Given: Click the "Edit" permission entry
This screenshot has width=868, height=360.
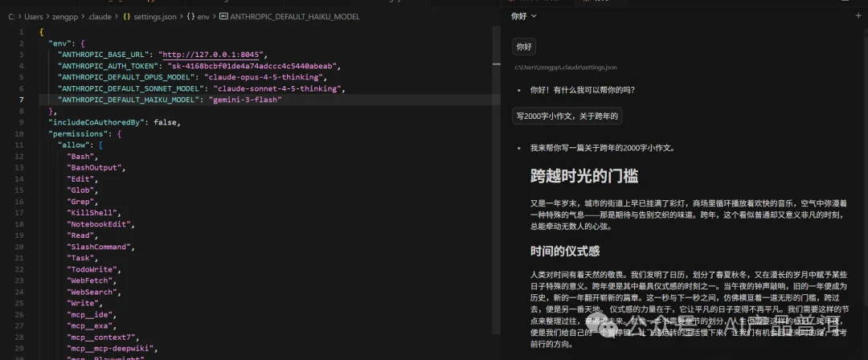Looking at the screenshot, I should pos(80,179).
